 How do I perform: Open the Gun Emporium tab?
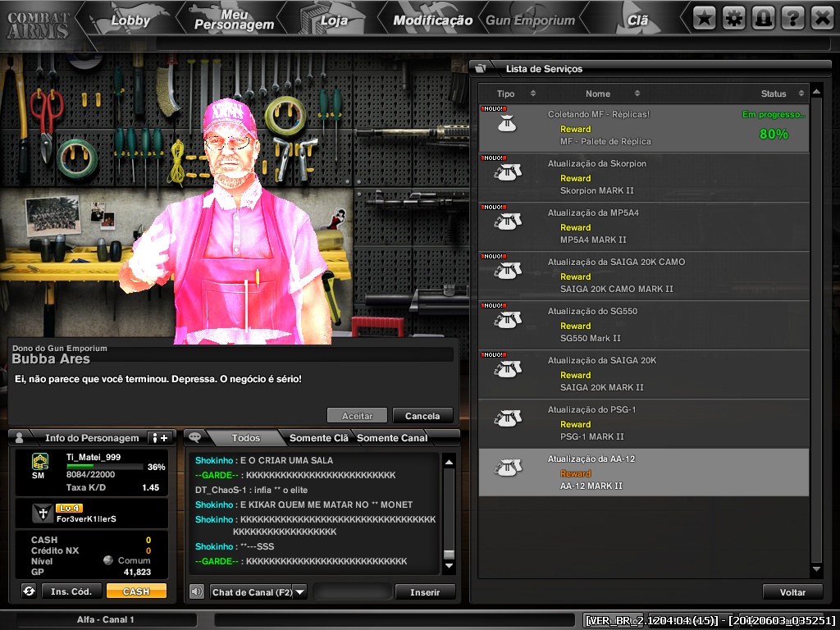[530, 21]
